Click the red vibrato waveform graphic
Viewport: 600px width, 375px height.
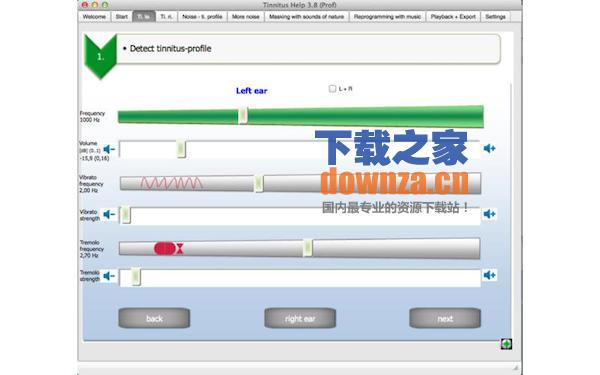click(171, 183)
